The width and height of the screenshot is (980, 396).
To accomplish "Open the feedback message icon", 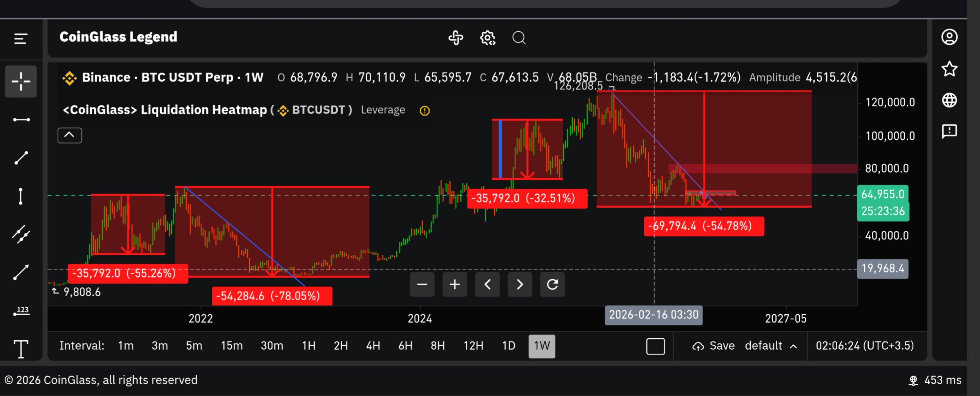I will click(x=949, y=131).
